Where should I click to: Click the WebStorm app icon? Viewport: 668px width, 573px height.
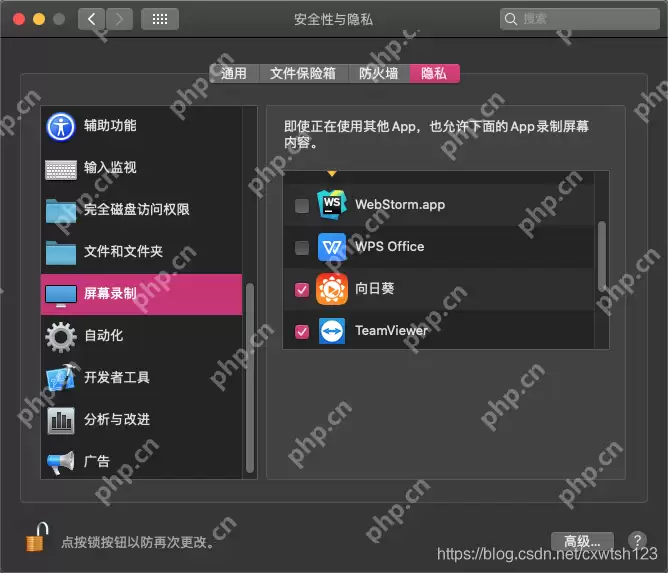coord(331,205)
